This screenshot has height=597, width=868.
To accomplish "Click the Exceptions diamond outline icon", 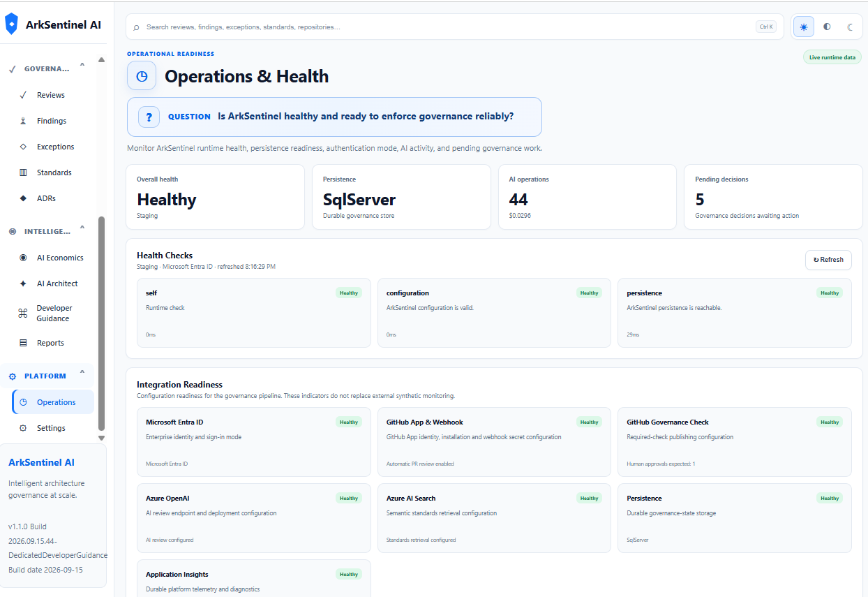I will [x=23, y=147].
